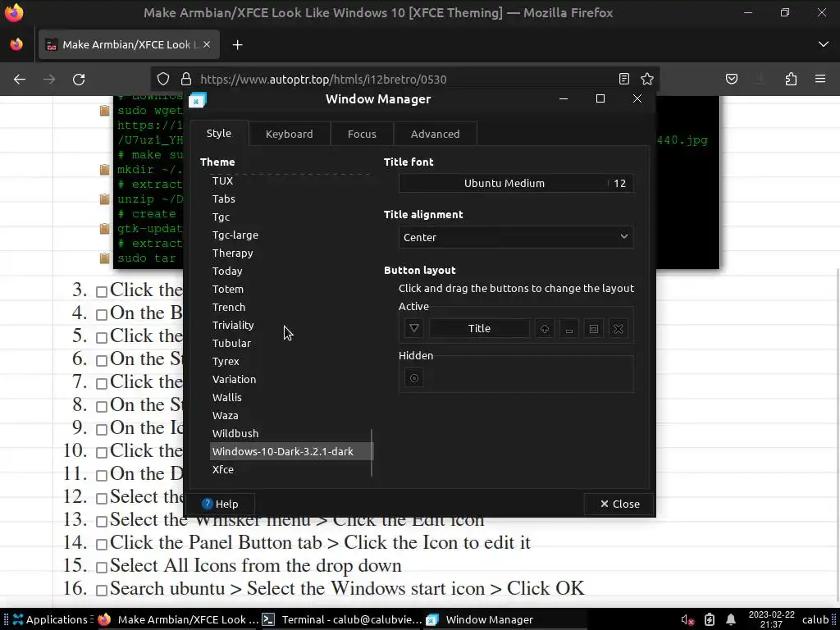Open the tracking protection shield icon
This screenshot has height=630, width=840.
point(163,80)
